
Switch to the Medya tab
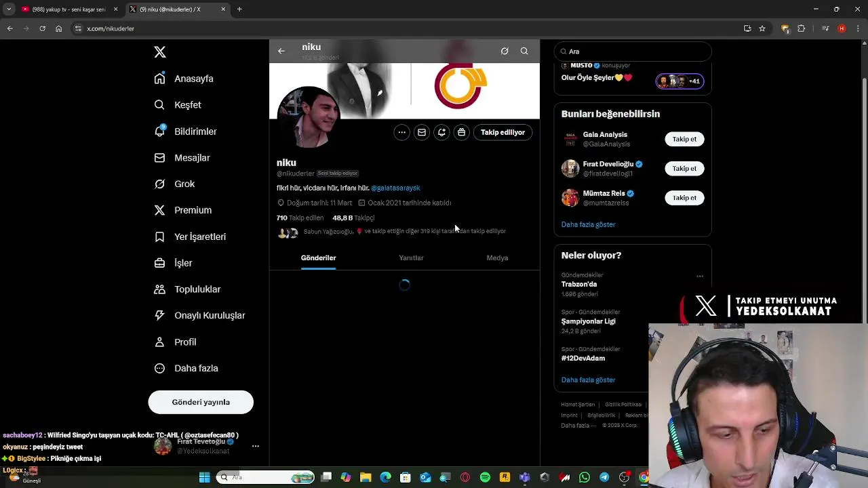coord(497,258)
